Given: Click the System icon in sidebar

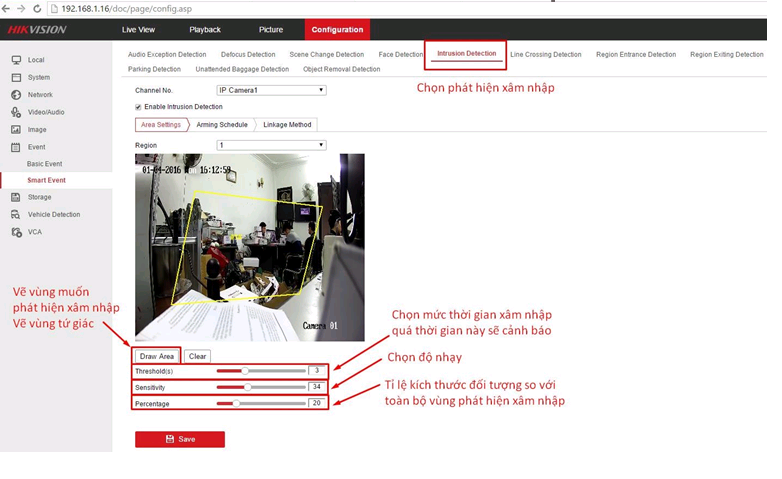Looking at the screenshot, I should (16, 77).
